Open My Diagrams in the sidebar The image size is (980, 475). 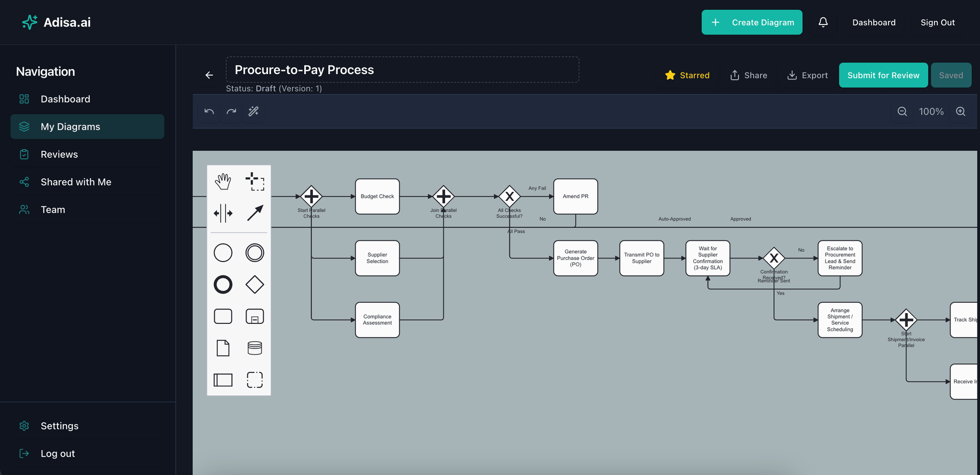70,126
